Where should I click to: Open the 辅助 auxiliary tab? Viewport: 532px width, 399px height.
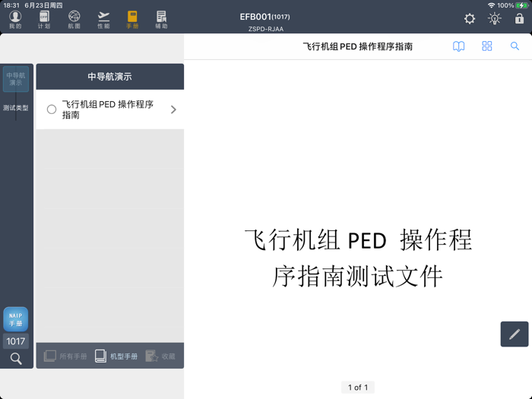pyautogui.click(x=161, y=20)
